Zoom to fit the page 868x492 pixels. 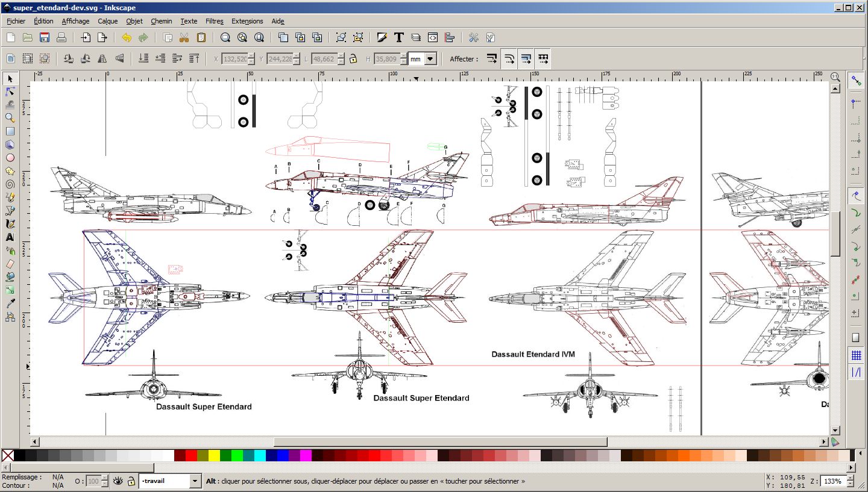(x=259, y=37)
